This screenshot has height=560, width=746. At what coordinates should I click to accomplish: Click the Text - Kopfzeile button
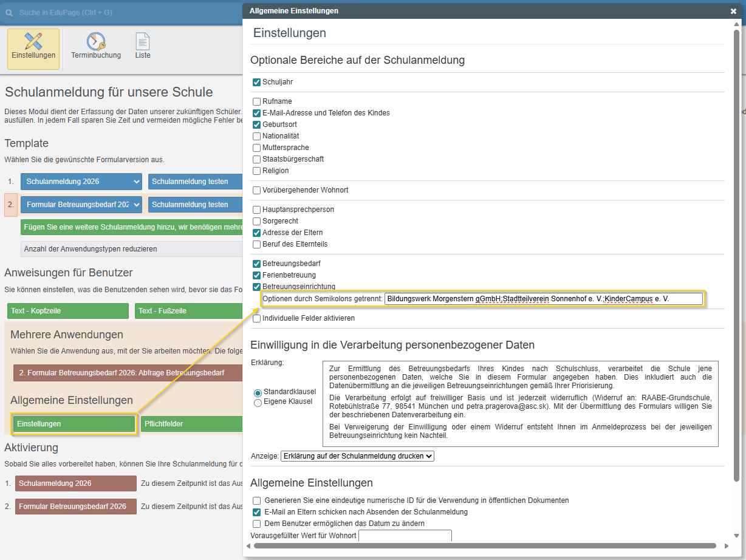68,311
